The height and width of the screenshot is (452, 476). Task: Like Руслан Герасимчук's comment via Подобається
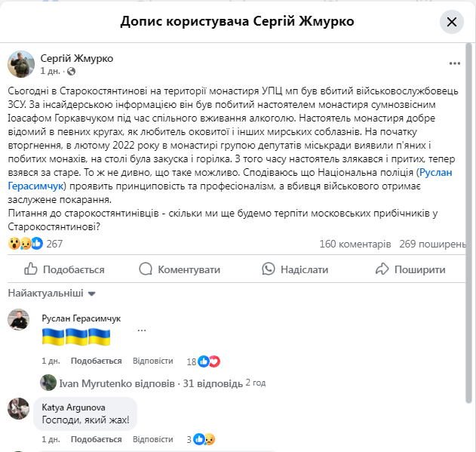pyautogui.click(x=97, y=361)
